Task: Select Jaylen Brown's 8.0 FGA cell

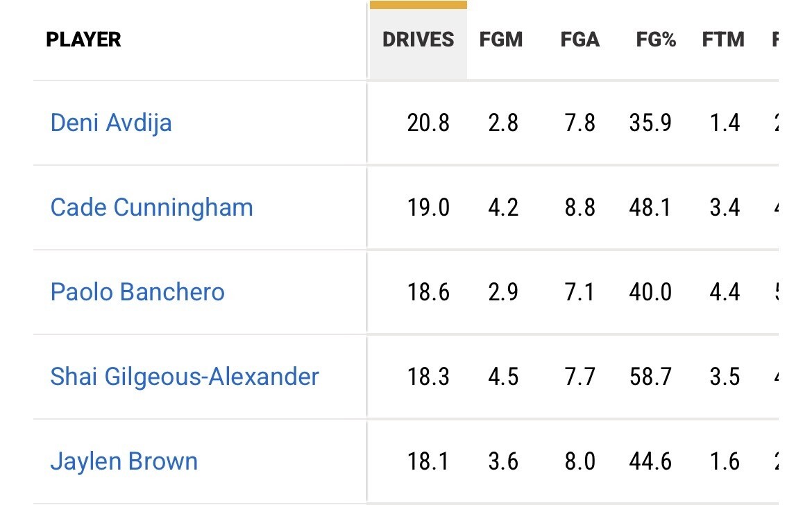Action: click(580, 461)
